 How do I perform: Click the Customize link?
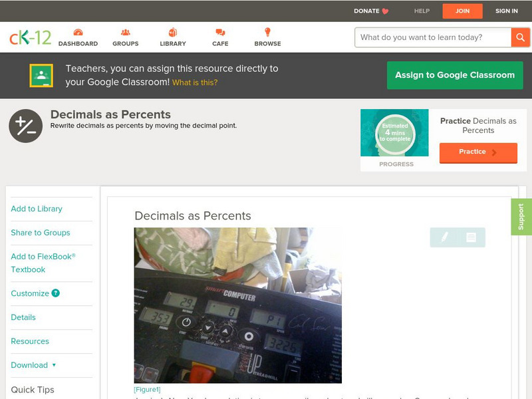tap(30, 293)
